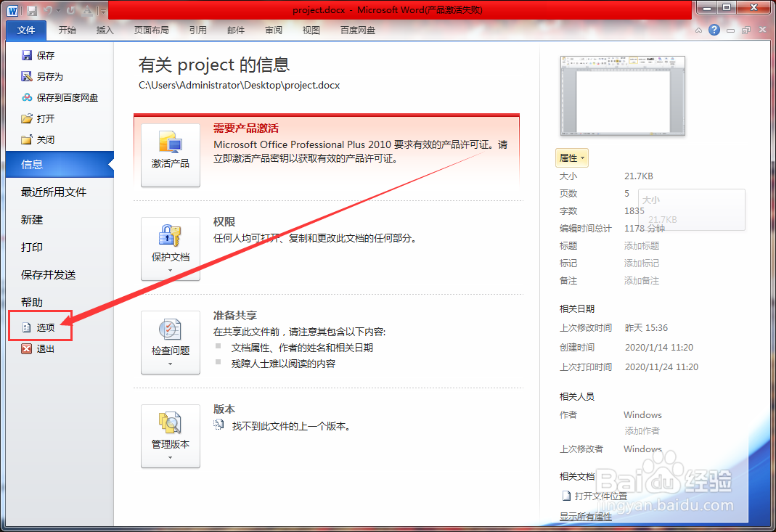Click the 1178 分钟 editing time value
Image resolution: width=776 pixels, height=532 pixels.
coord(645,229)
